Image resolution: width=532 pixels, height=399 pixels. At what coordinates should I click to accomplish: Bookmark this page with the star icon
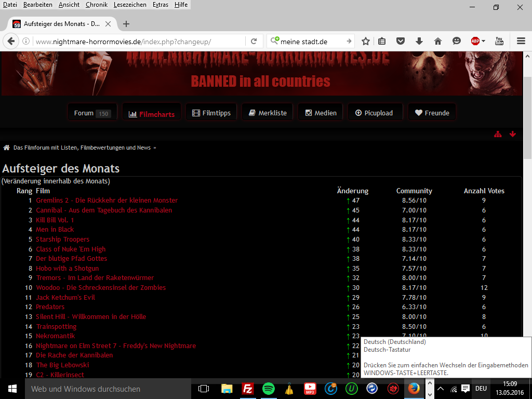click(x=365, y=42)
